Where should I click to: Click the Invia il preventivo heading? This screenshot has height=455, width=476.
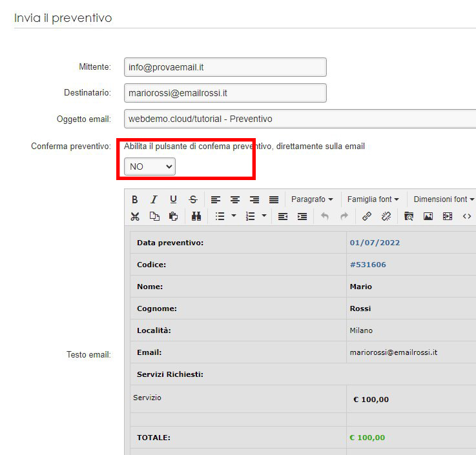click(63, 18)
